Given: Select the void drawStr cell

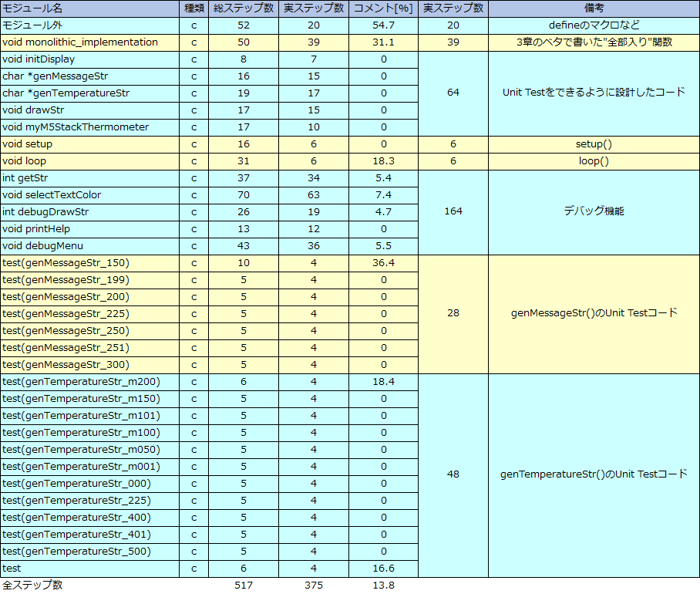Looking at the screenshot, I should click(x=89, y=110).
